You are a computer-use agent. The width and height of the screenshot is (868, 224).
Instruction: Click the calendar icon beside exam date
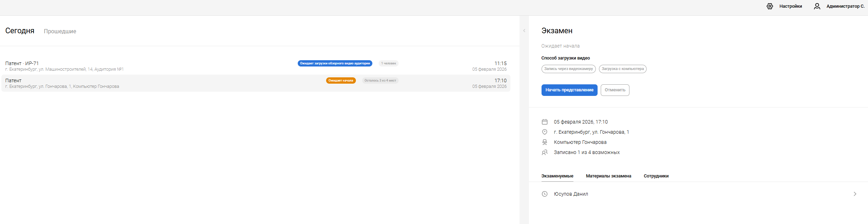[545, 122]
